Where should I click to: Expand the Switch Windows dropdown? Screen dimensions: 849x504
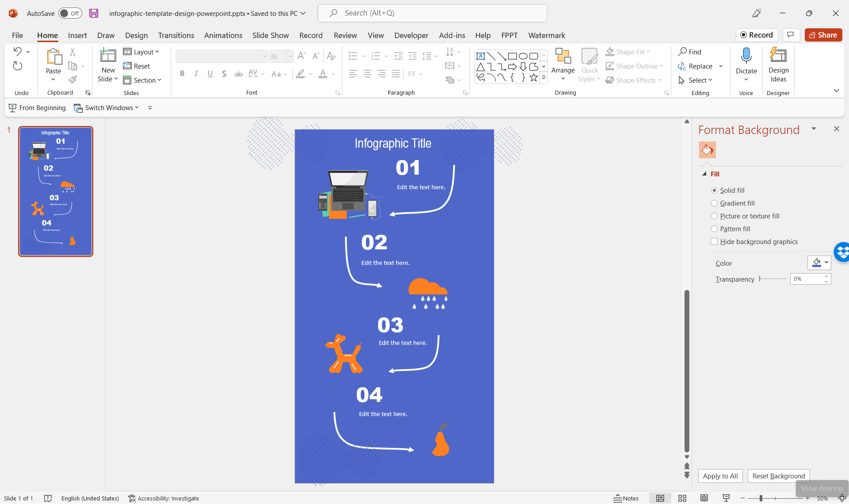pos(107,108)
